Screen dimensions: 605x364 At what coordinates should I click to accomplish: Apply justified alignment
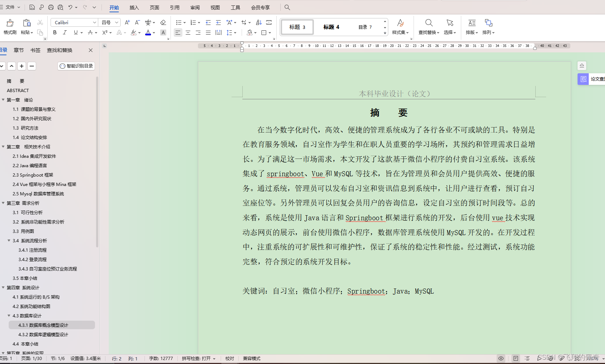pyautogui.click(x=208, y=32)
